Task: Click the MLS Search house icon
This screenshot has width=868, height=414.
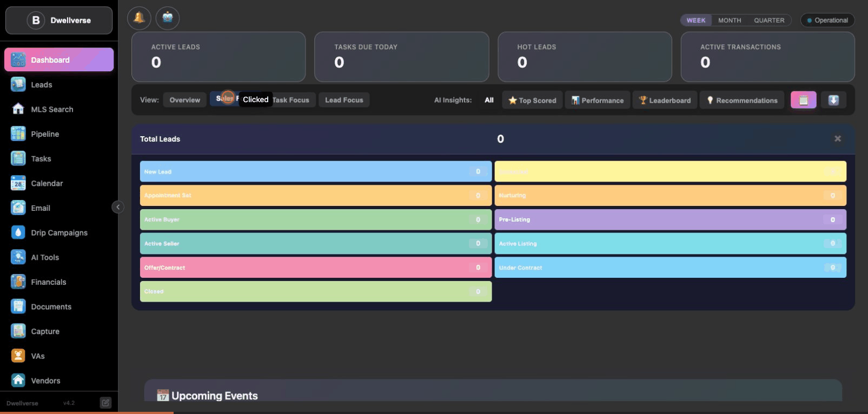Action: 18,109
